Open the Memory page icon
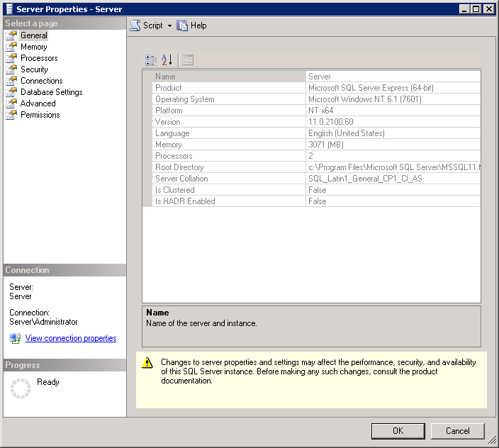 pyautogui.click(x=11, y=47)
